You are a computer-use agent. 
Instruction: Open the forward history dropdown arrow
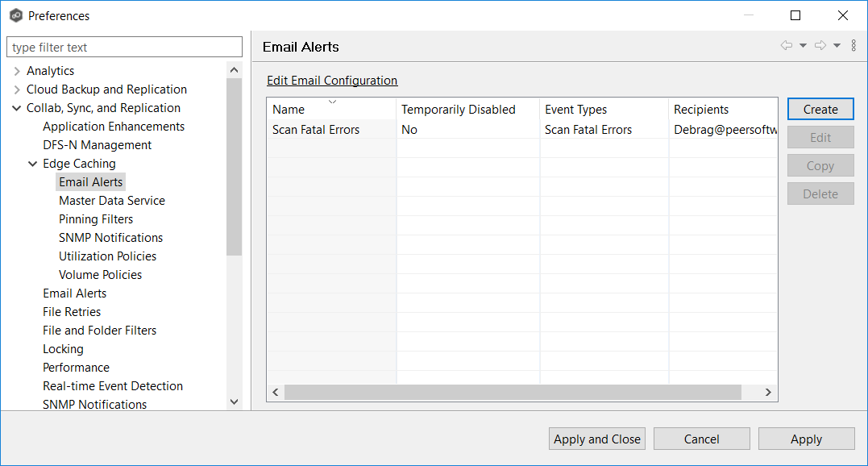pos(837,46)
